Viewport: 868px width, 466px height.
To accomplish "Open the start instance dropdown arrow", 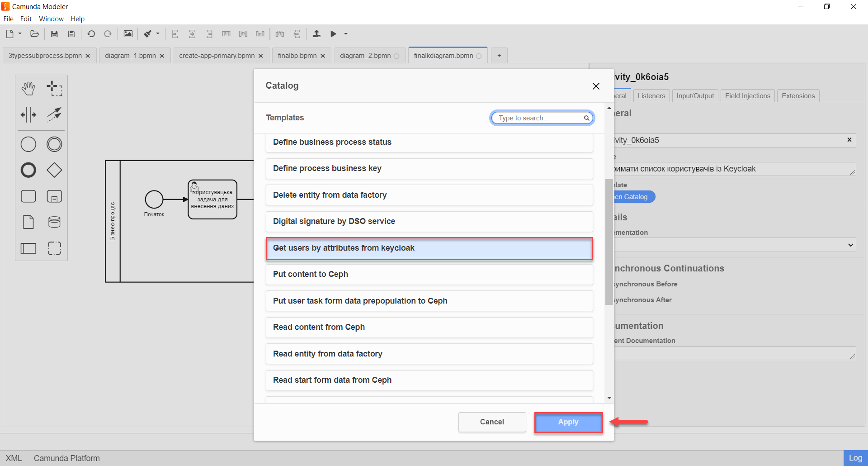I will click(346, 34).
